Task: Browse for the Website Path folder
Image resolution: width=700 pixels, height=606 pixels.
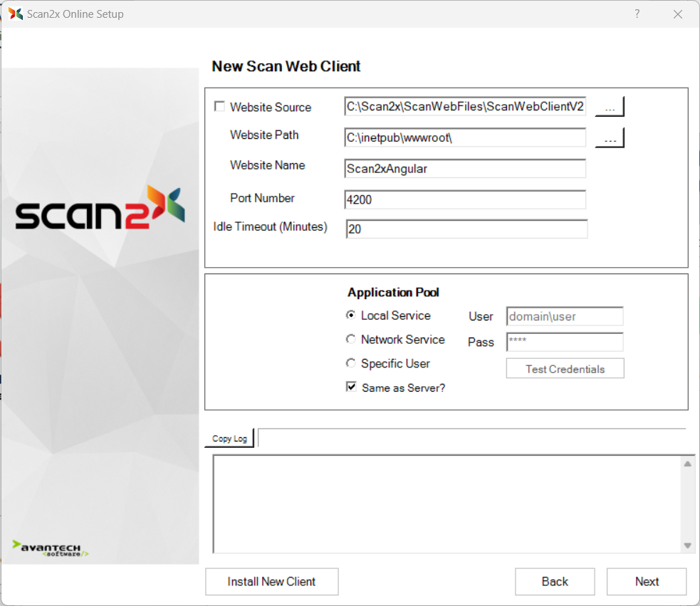Action: coord(610,138)
